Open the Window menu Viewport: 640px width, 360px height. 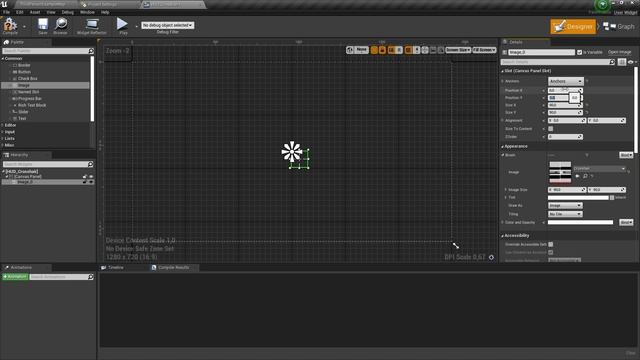[x=87, y=12]
